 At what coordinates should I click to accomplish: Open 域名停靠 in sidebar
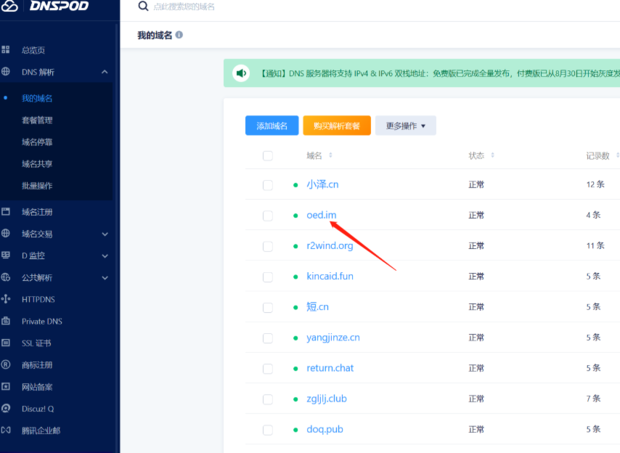click(37, 142)
